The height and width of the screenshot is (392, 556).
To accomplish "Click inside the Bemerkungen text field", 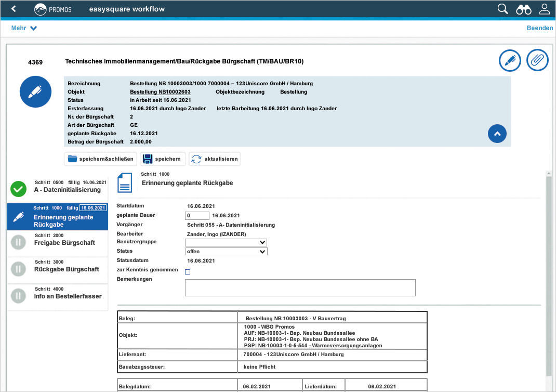I will [300, 288].
